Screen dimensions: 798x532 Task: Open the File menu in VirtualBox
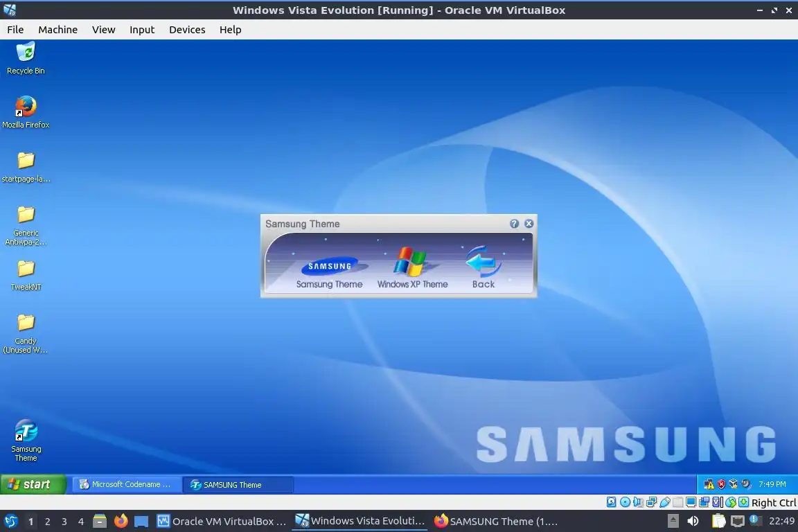tap(15, 30)
